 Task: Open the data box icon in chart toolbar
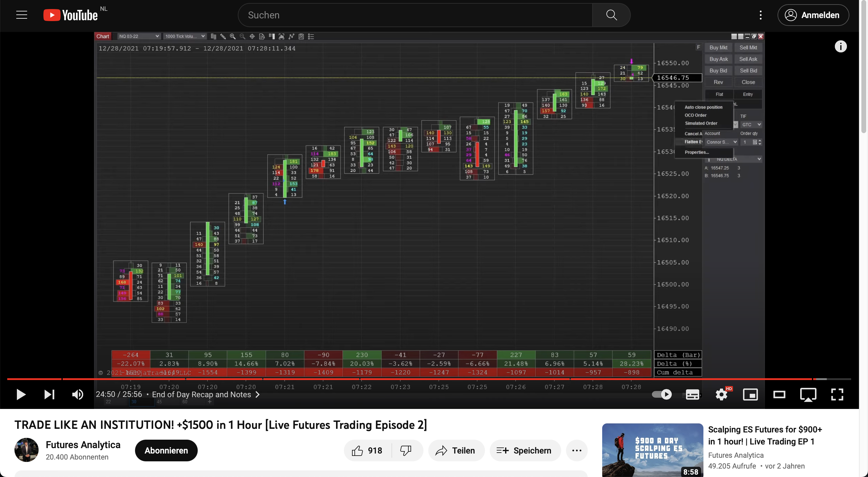point(262,36)
